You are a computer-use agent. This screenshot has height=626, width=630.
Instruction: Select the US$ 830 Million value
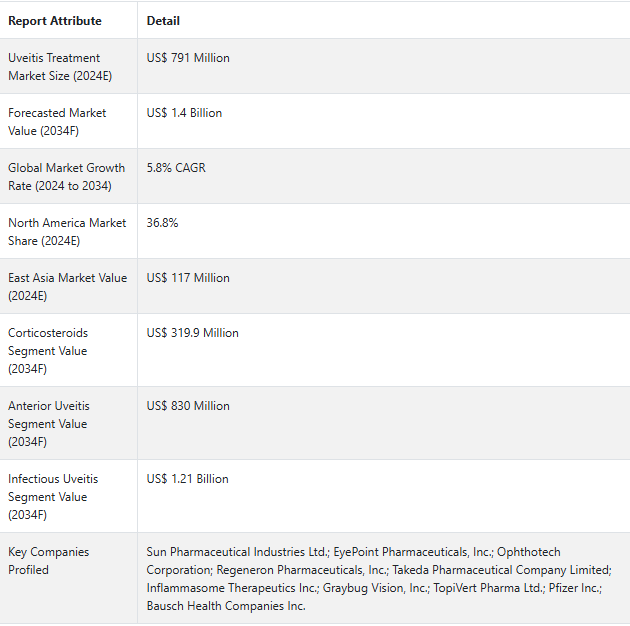coord(188,406)
